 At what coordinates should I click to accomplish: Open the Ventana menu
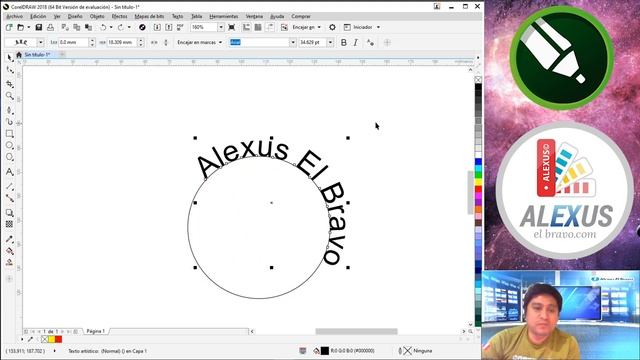pos(254,16)
